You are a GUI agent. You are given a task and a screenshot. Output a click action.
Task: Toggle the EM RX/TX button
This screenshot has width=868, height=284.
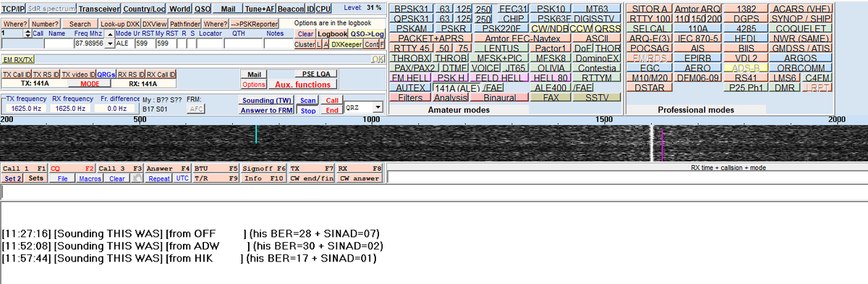[17, 59]
